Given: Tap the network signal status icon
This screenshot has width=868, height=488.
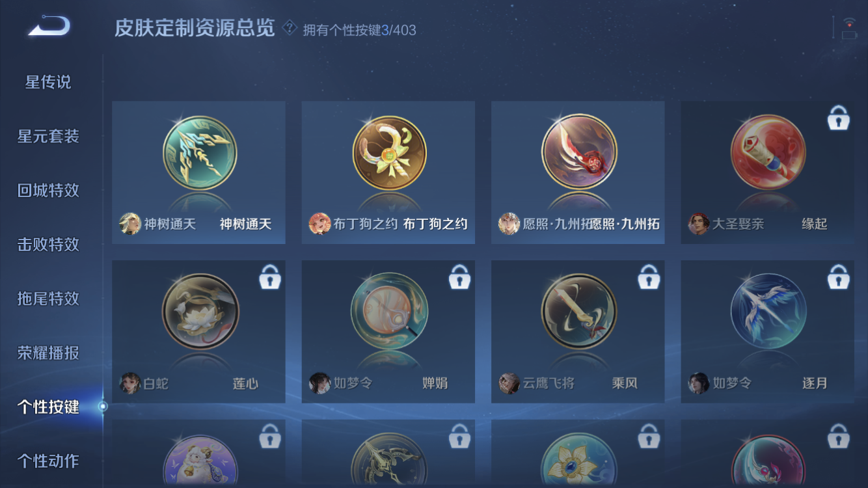Looking at the screenshot, I should tap(848, 28).
